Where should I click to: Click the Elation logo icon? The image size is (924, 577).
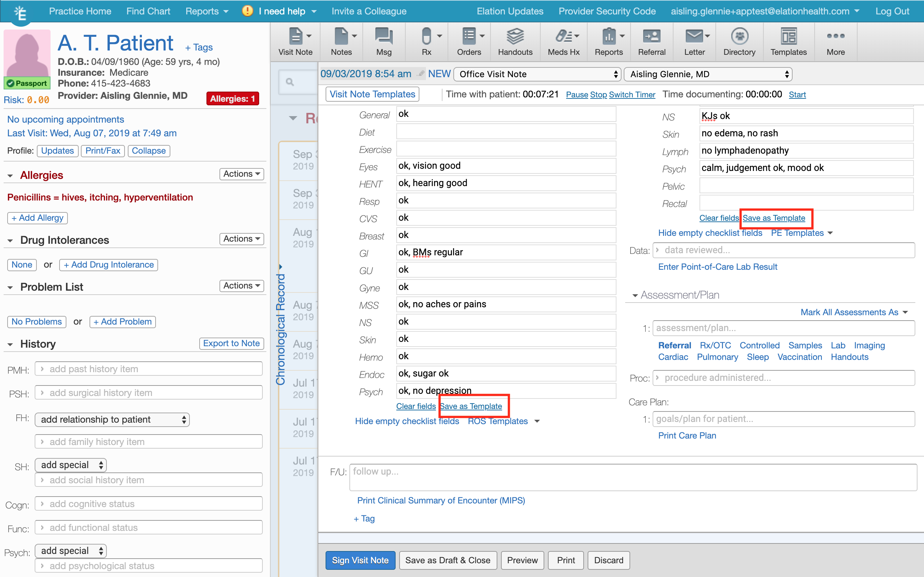[x=20, y=13]
